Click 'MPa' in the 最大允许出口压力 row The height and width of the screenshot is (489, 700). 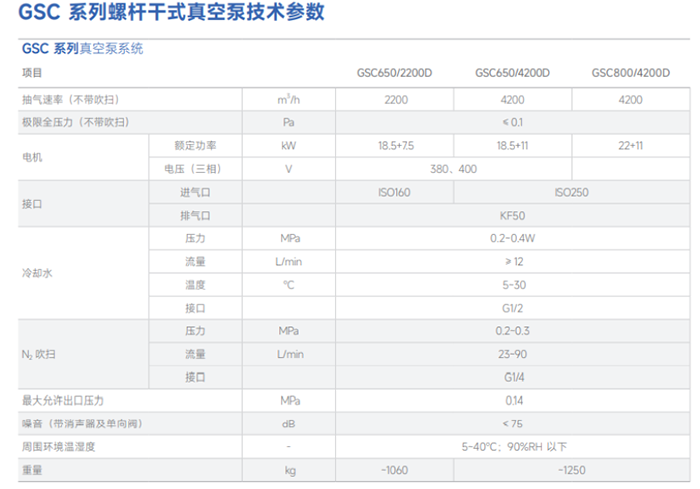(290, 401)
